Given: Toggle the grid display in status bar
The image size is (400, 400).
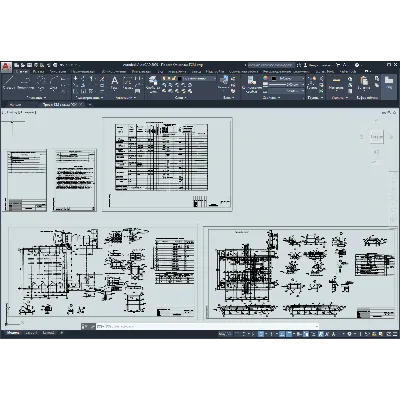Looking at the screenshot, I should (x=237, y=334).
